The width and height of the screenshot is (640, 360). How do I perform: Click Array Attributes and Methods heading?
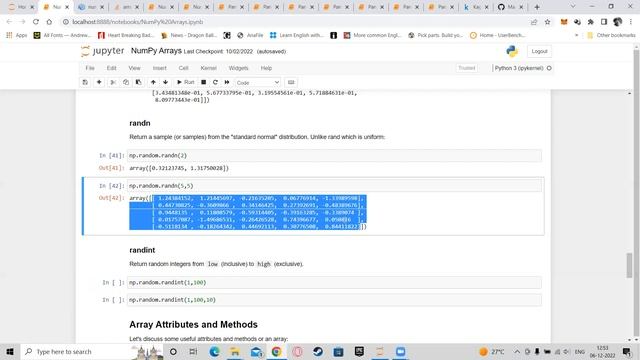click(x=193, y=324)
